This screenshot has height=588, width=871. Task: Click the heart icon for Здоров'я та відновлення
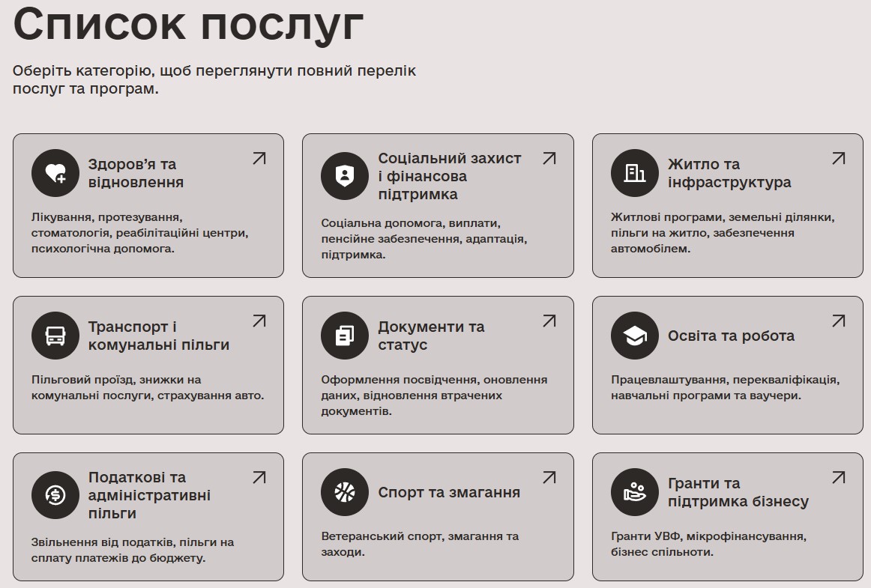[x=55, y=174]
